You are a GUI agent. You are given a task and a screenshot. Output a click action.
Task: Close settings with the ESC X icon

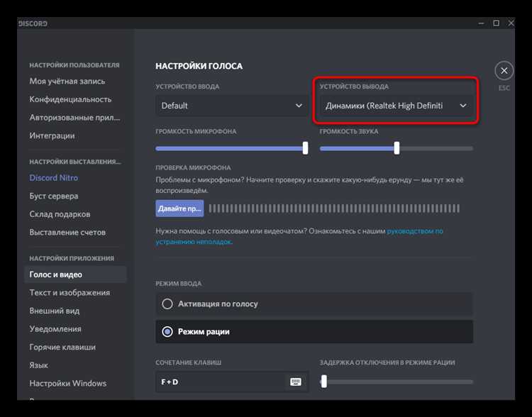(504, 71)
